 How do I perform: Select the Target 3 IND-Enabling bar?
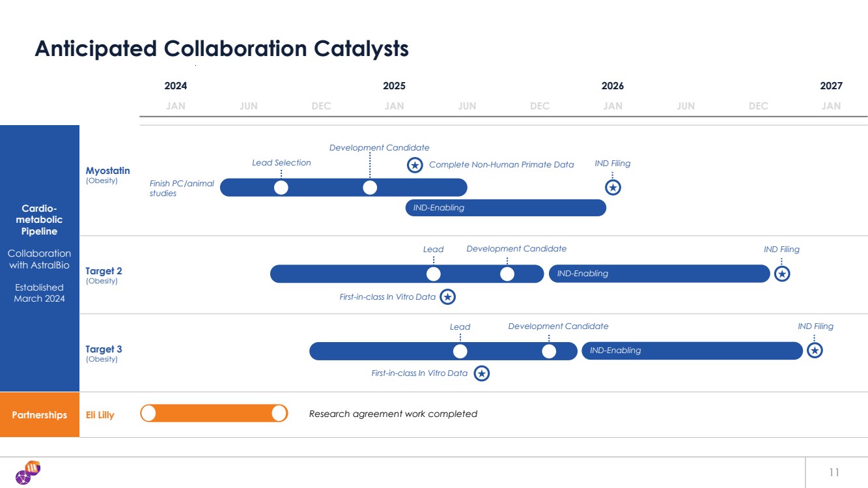tap(692, 351)
